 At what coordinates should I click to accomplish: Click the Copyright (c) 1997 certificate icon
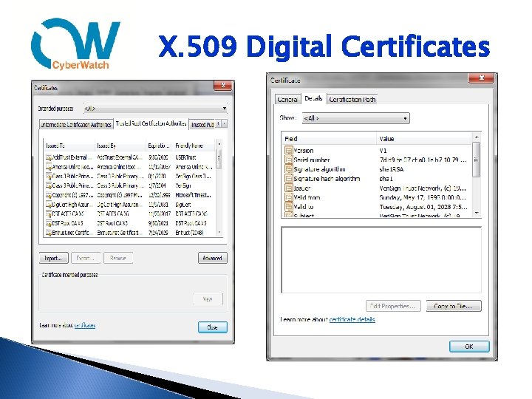pos(49,195)
